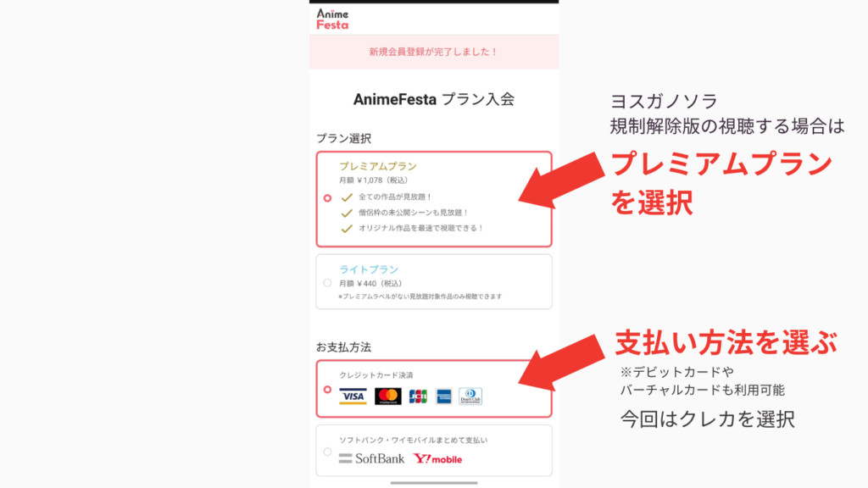Click the scroll indicator at the bottom
This screenshot has height=488, width=868.
(434, 483)
